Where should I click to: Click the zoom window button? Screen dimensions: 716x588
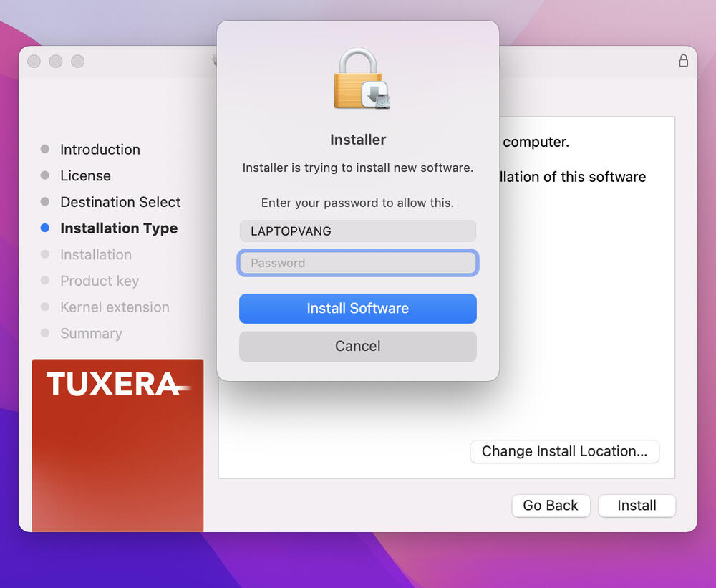(x=77, y=61)
